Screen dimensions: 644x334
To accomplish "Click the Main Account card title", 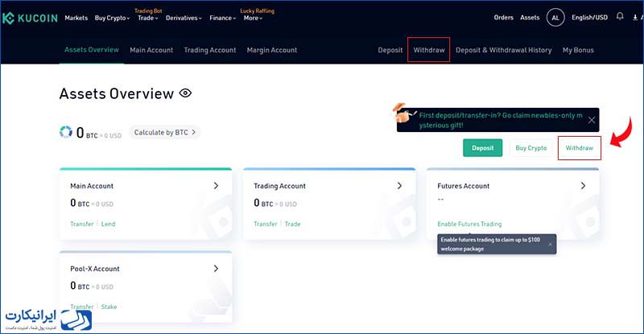I will pos(92,186).
